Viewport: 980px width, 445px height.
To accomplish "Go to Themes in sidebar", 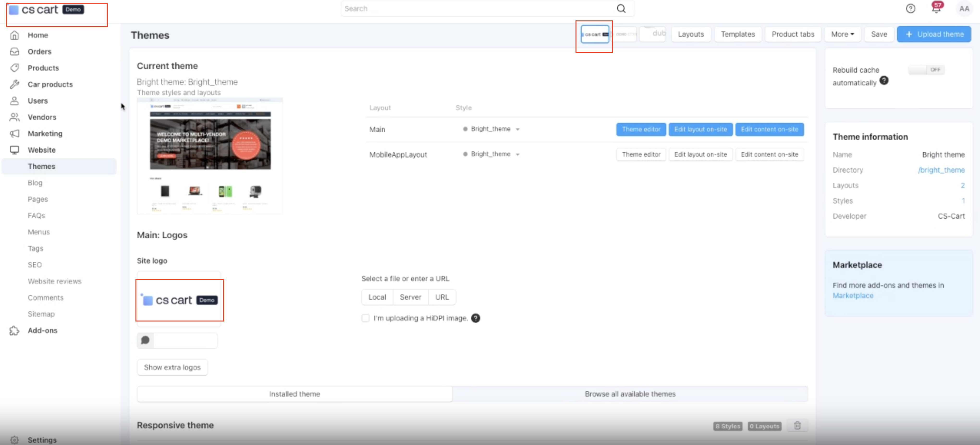I will [x=59, y=166].
